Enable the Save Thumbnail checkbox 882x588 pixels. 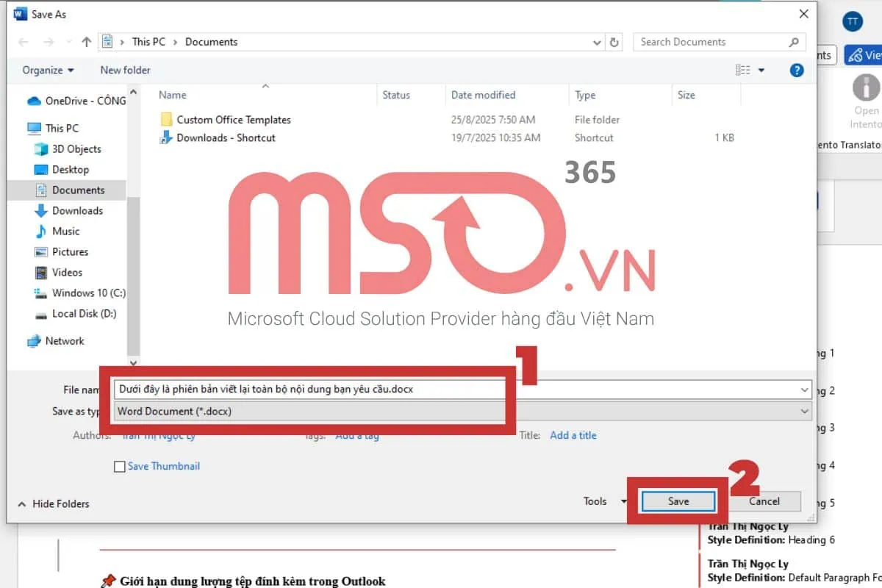click(120, 467)
